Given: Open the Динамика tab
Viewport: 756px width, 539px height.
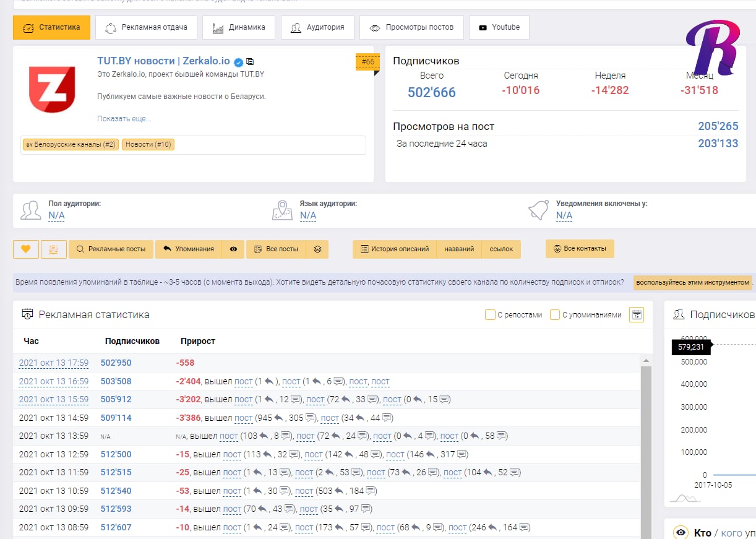Looking at the screenshot, I should click(239, 28).
